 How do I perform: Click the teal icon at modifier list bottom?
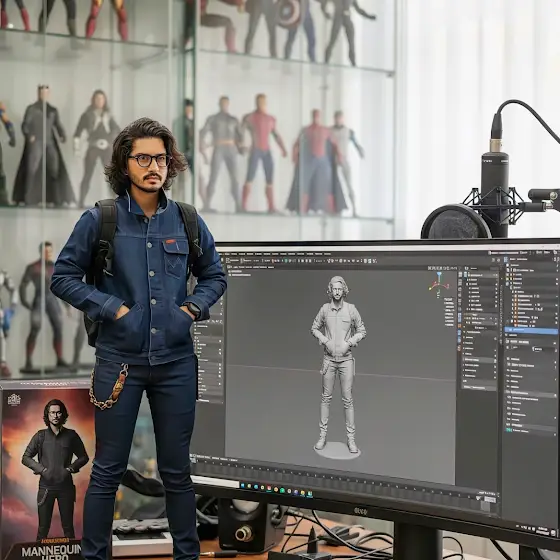tap(509, 431)
